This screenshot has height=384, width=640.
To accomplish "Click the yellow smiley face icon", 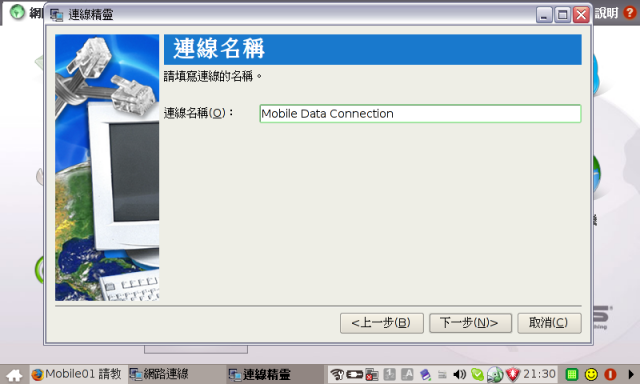I will [591, 374].
